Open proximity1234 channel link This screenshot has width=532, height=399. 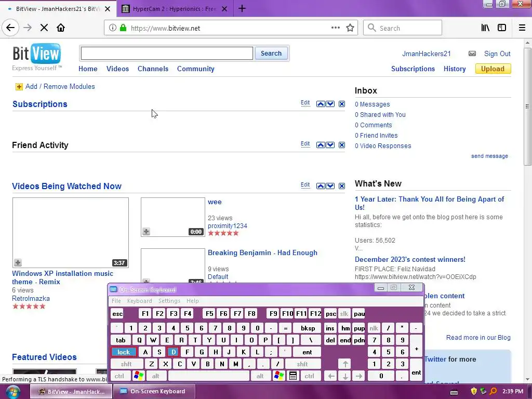228,226
